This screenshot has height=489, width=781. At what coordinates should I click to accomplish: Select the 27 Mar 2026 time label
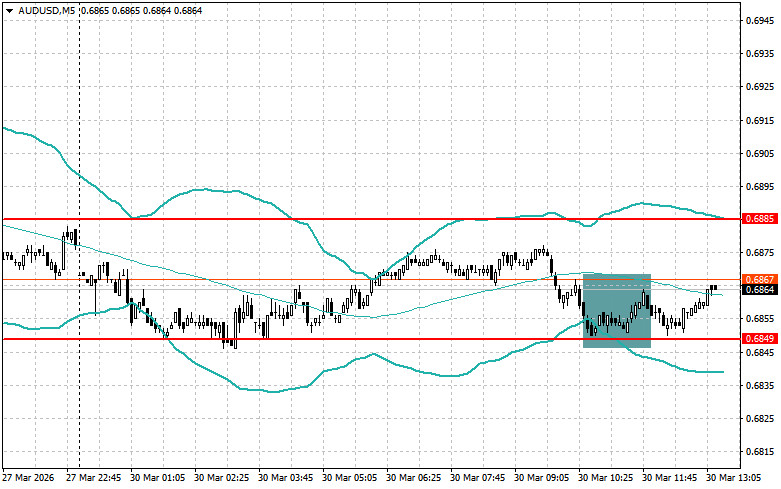coord(28,478)
